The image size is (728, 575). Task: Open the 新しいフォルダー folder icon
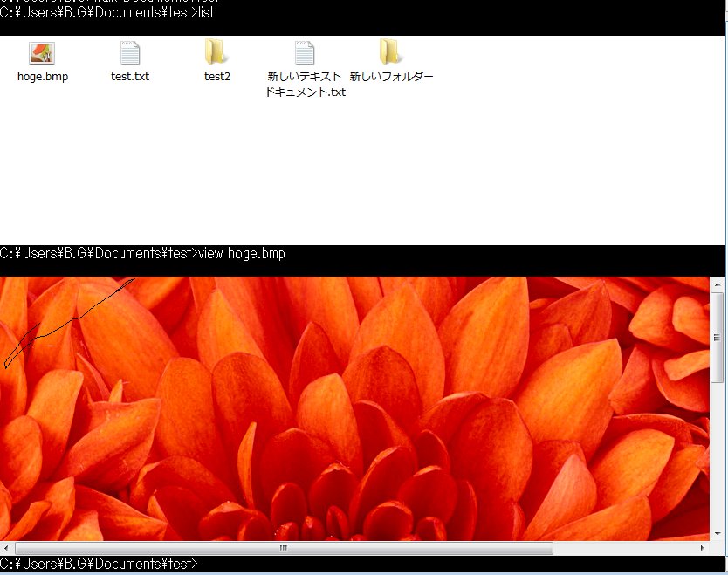391,52
